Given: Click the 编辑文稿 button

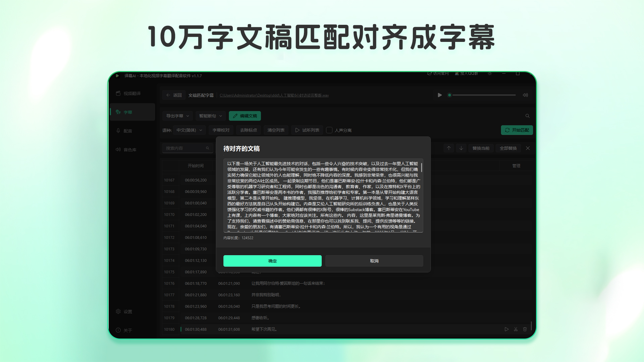Looking at the screenshot, I should coord(245,116).
